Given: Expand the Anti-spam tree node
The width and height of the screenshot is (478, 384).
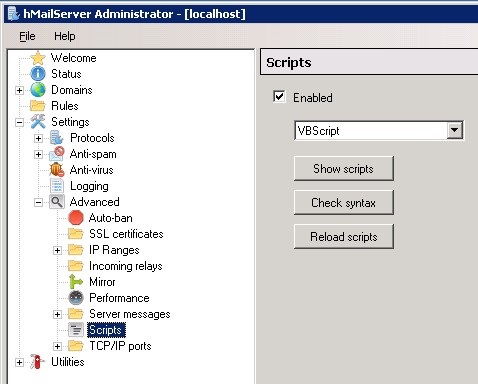Looking at the screenshot, I should pos(38,154).
